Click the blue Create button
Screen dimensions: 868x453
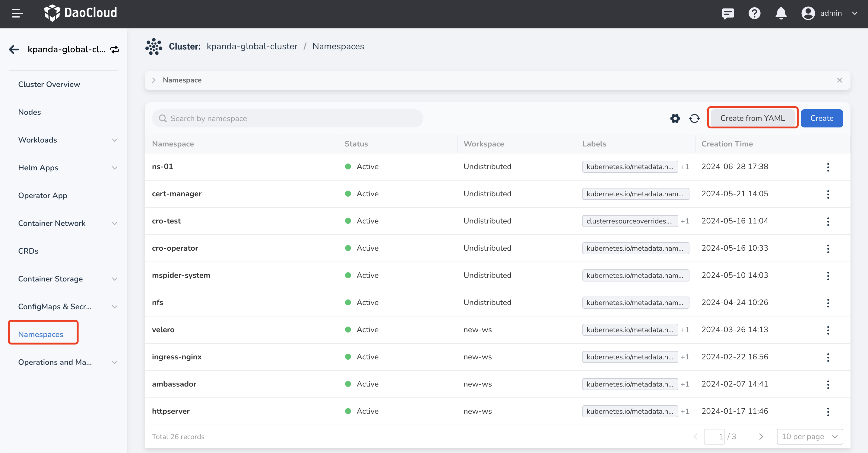822,118
